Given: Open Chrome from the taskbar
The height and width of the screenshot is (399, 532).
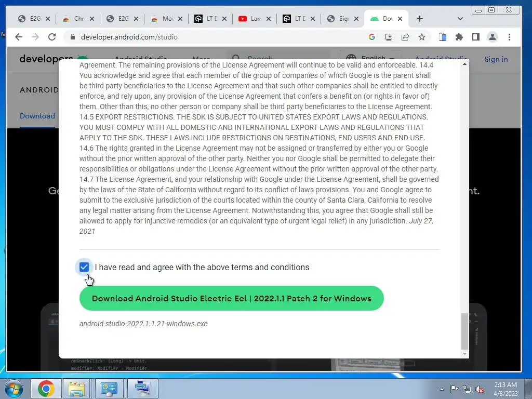Looking at the screenshot, I should 46,389.
